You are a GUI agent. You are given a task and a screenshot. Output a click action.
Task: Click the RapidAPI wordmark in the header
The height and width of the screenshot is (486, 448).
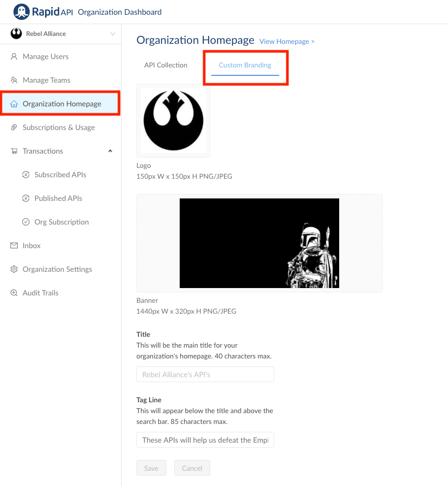(53, 12)
